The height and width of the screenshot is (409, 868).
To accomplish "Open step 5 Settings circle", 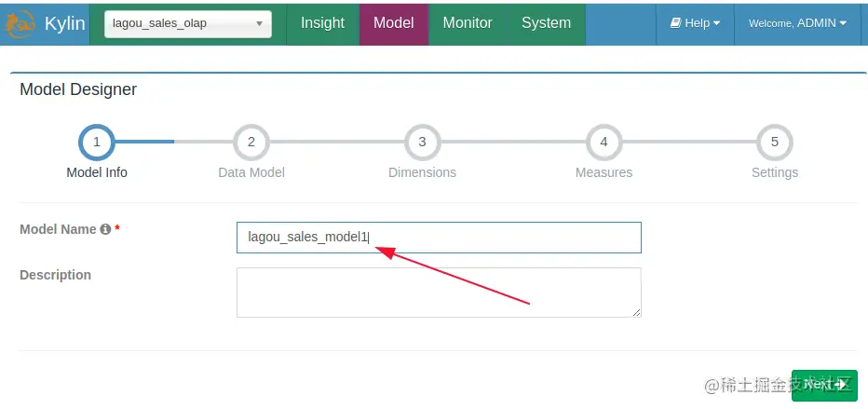I will point(774,143).
